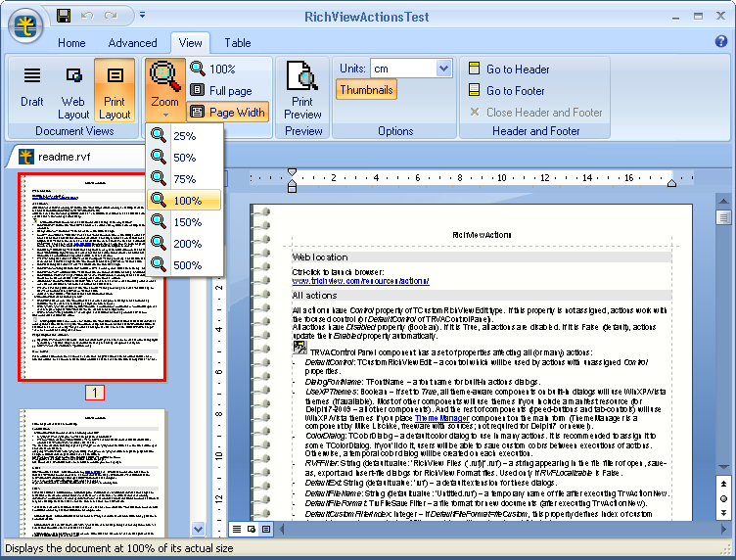This screenshot has height=560, width=736.
Task: Open Print Preview
Action: 303,90
